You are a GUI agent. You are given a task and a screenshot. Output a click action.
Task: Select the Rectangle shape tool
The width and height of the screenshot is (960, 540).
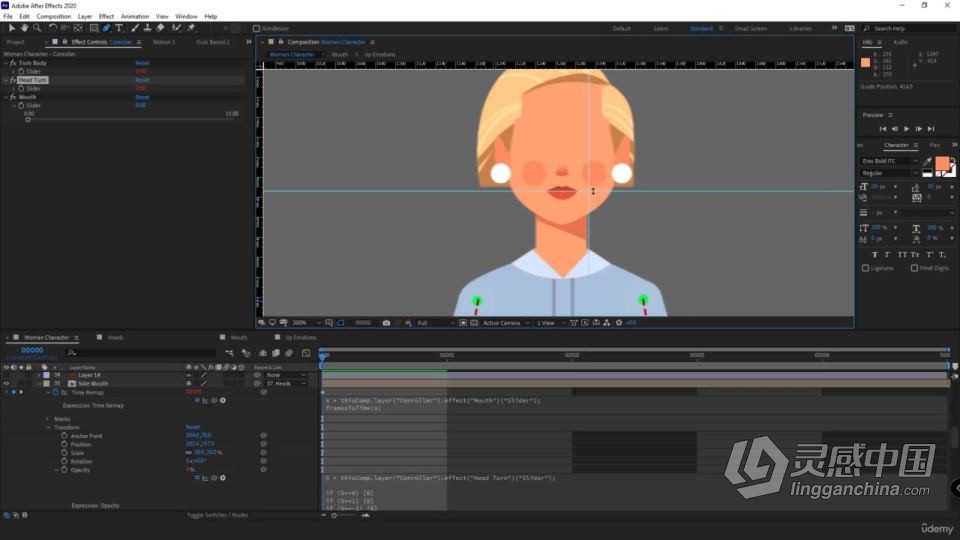[x=94, y=28]
